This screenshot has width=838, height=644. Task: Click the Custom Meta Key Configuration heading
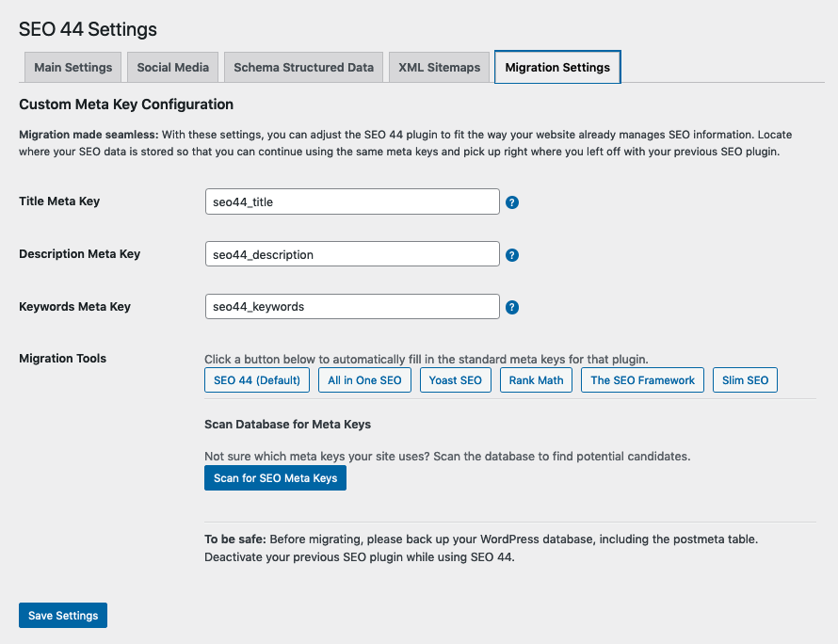[126, 105]
